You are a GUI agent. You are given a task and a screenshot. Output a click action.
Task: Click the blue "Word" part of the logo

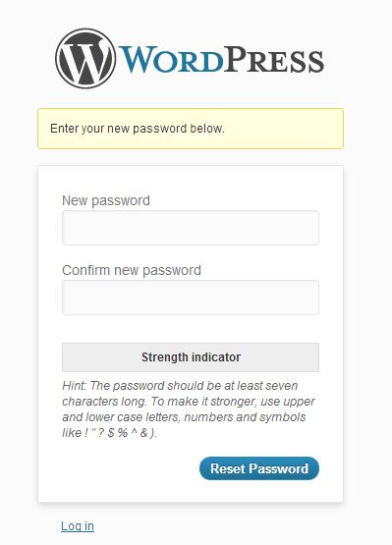pos(171,60)
